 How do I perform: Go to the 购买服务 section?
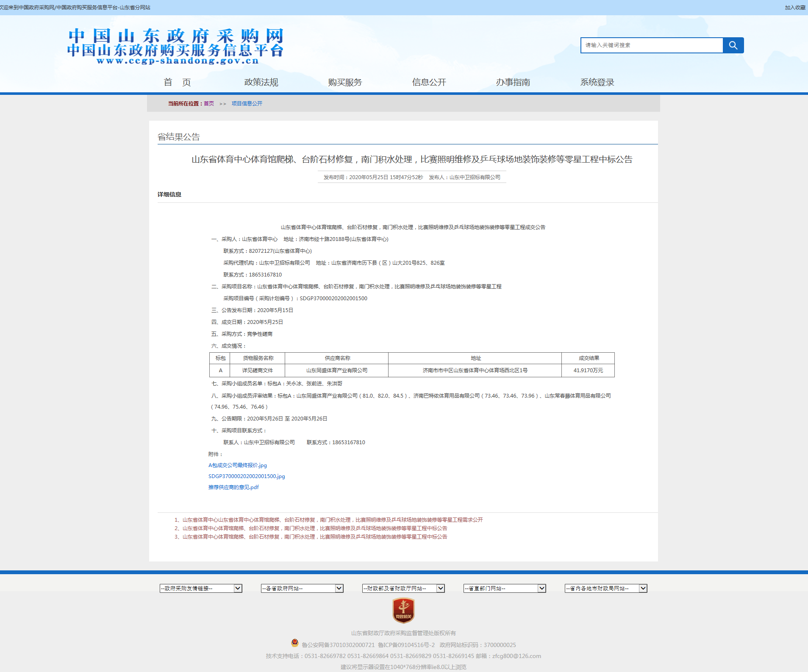[345, 82]
